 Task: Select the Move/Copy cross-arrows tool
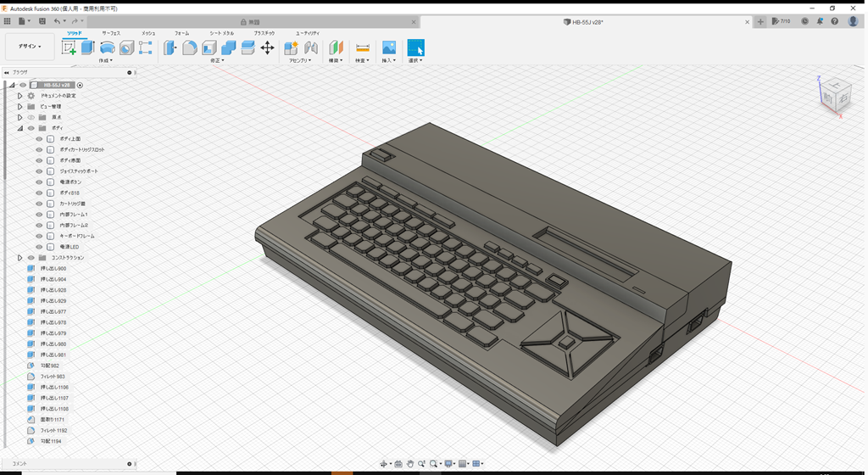coord(267,48)
